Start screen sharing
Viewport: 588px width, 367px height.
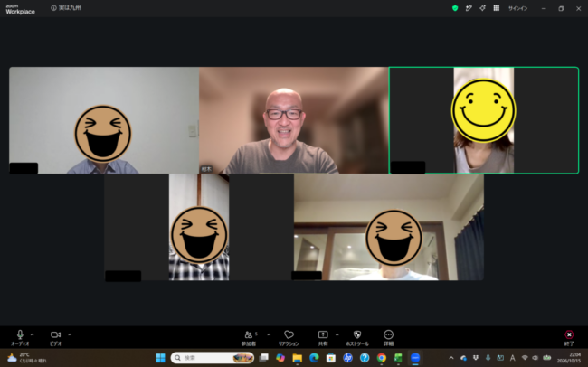(x=323, y=338)
